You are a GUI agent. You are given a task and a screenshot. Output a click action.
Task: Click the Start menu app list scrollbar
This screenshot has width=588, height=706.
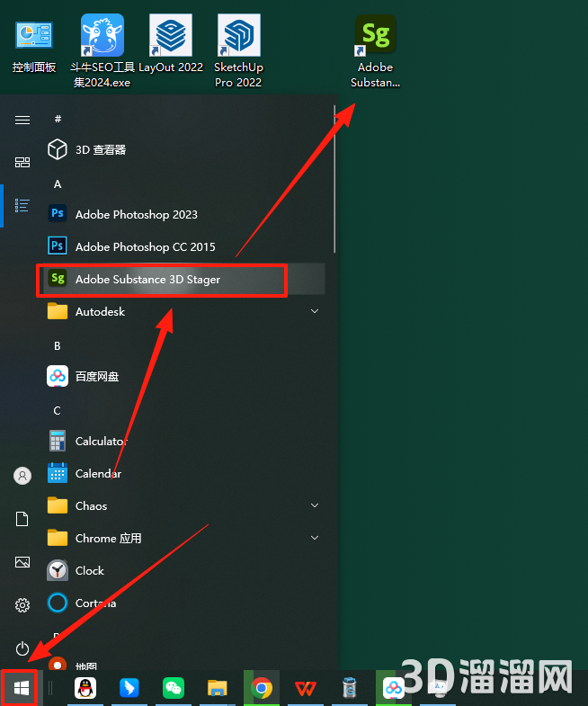(335, 180)
